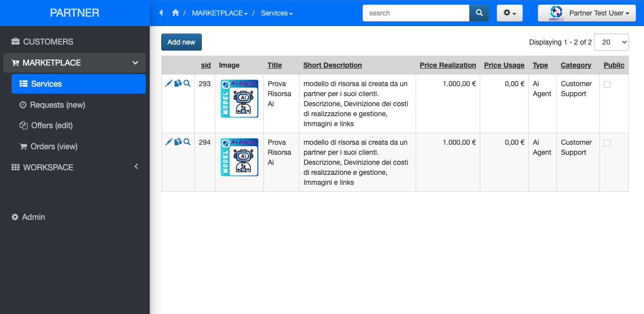Click the cart icon next to MARKETPLACE
The width and height of the screenshot is (644, 314).
click(x=15, y=63)
